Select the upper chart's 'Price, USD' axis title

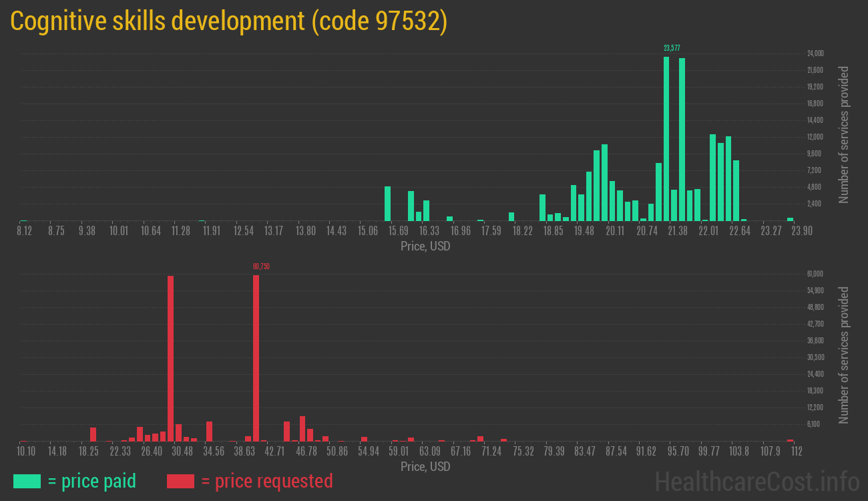tap(425, 246)
